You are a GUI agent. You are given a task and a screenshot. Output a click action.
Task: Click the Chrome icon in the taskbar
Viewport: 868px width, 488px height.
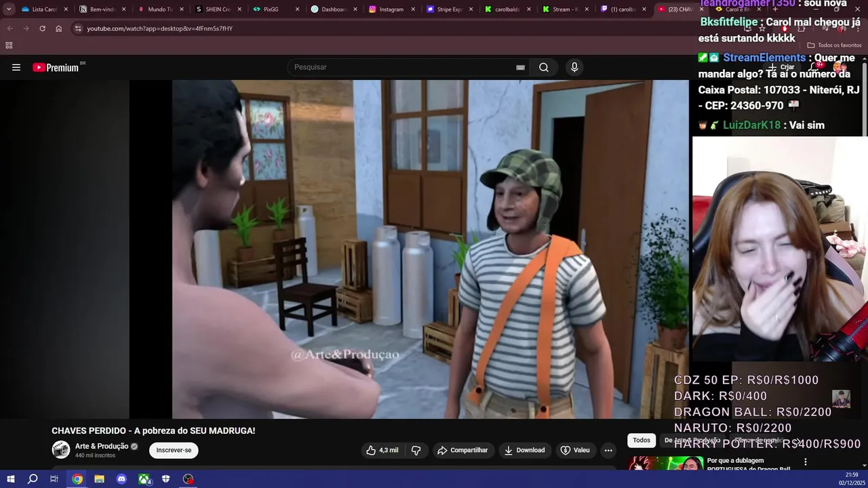77,479
